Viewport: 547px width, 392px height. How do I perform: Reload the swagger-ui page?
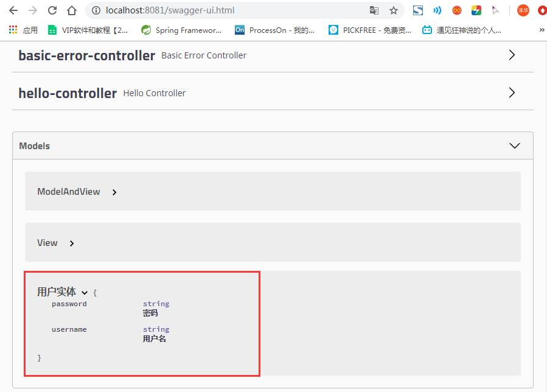[52, 10]
